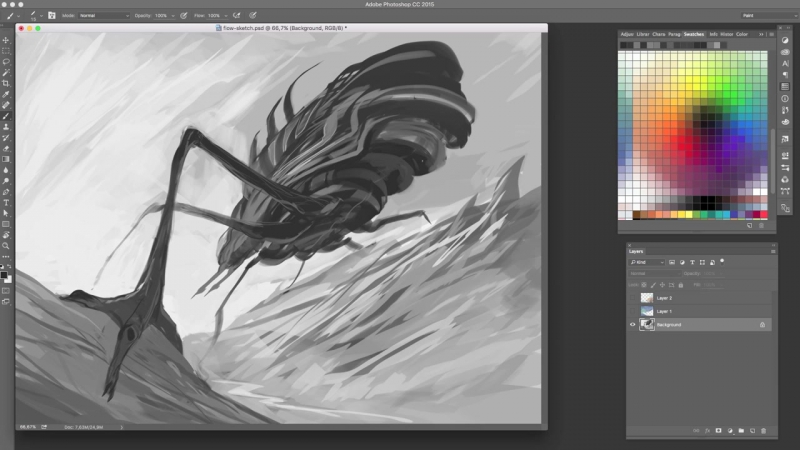Viewport: 800px width, 450px height.
Task: Click the Add layer mask icon
Action: 718,430
